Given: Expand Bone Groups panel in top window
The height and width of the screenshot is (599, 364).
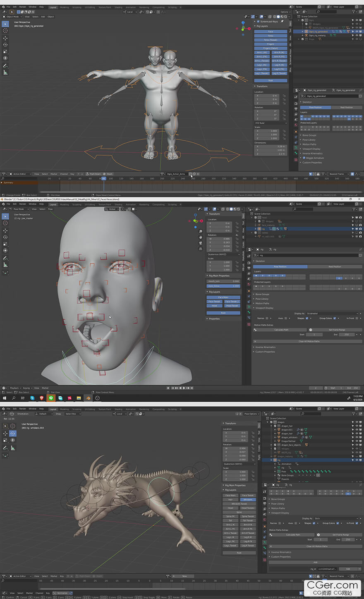Looking at the screenshot, I should click(x=309, y=135).
